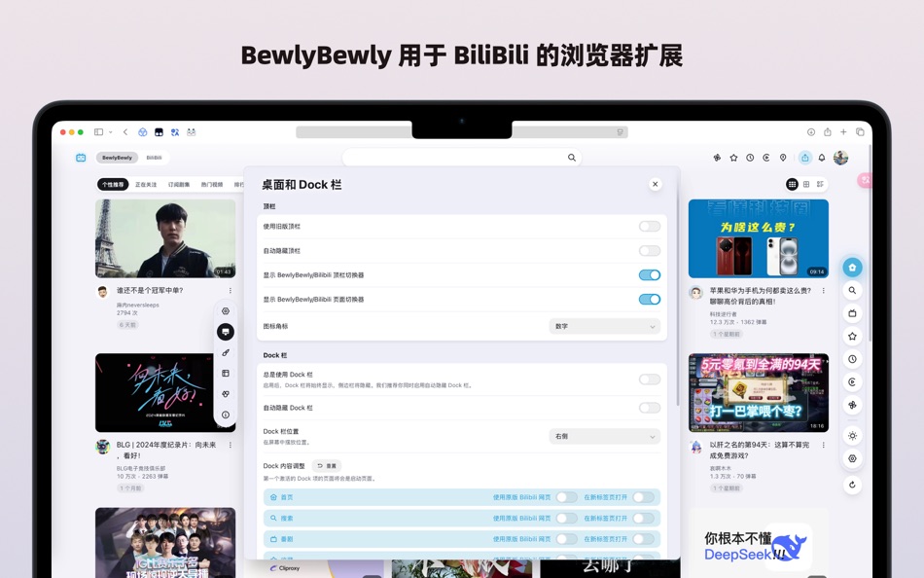Open favorites star on right Dock
924x578 pixels.
pos(852,336)
